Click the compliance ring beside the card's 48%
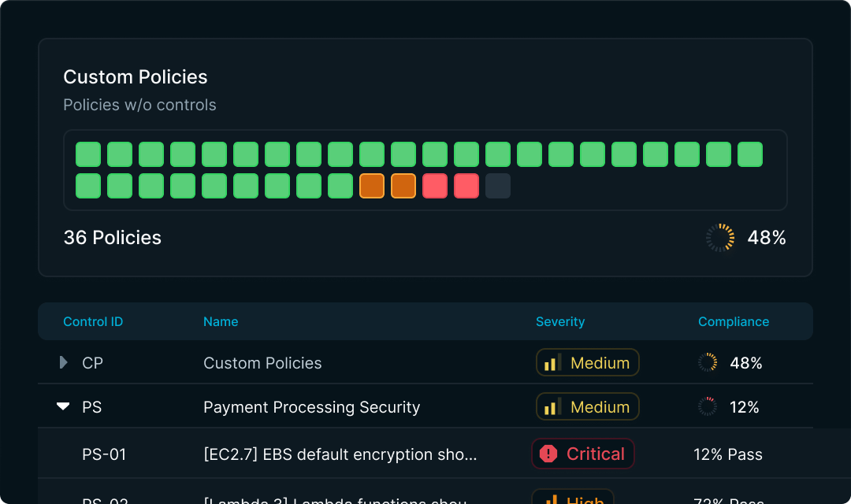851x504 pixels. tap(720, 238)
